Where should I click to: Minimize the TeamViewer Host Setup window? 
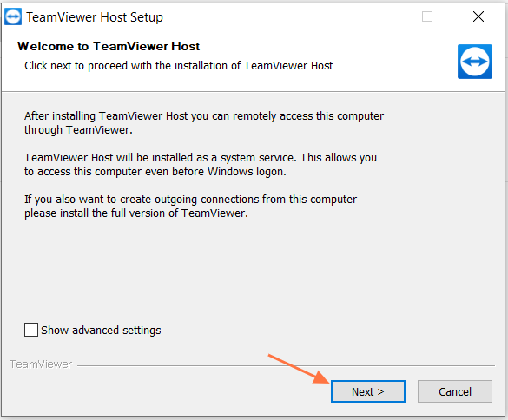point(377,16)
